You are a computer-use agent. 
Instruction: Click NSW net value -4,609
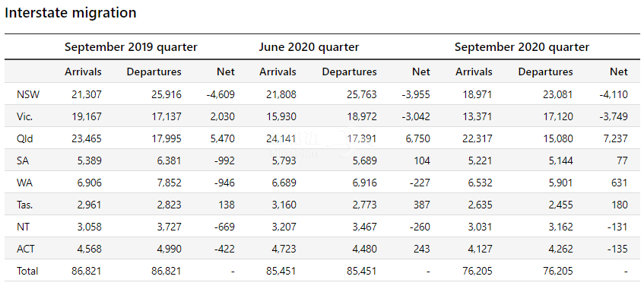tap(220, 94)
